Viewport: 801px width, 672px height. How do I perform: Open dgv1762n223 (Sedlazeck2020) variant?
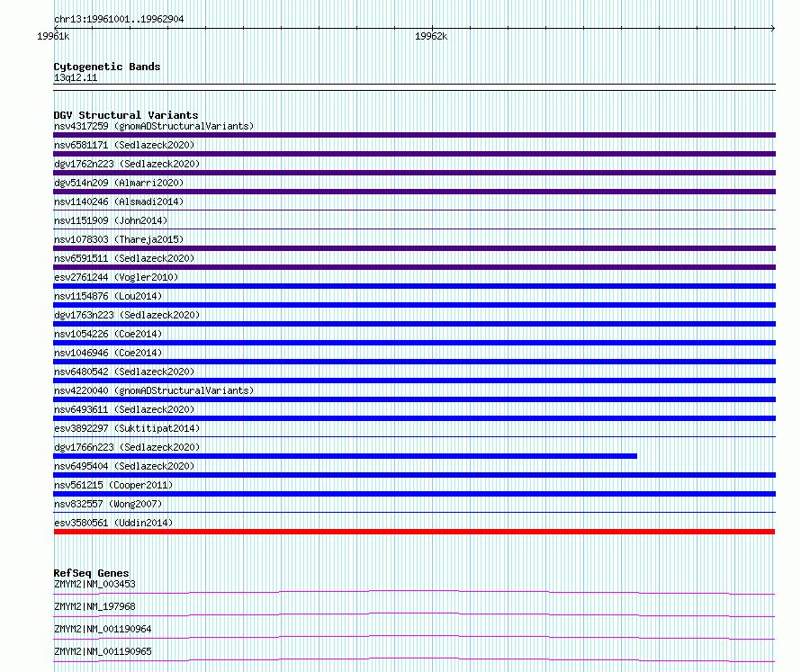click(127, 164)
